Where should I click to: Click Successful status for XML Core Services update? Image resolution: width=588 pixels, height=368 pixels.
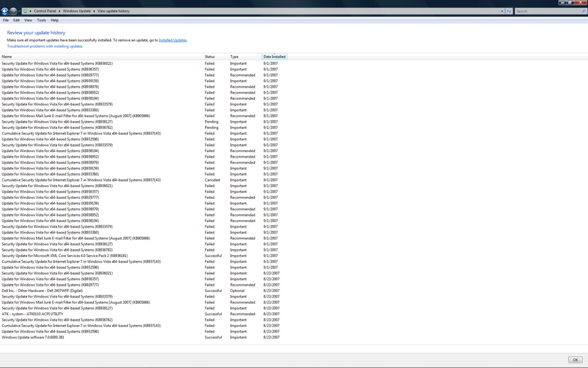pyautogui.click(x=213, y=256)
